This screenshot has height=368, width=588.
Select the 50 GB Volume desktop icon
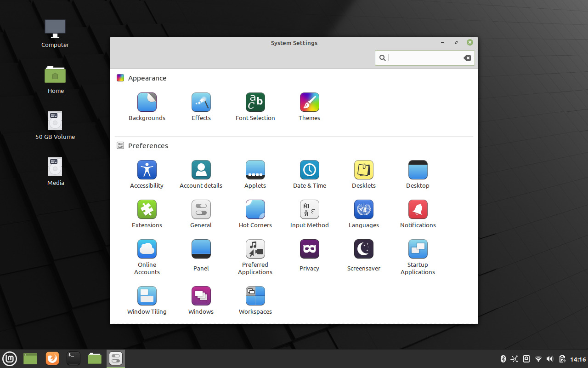[x=55, y=126]
